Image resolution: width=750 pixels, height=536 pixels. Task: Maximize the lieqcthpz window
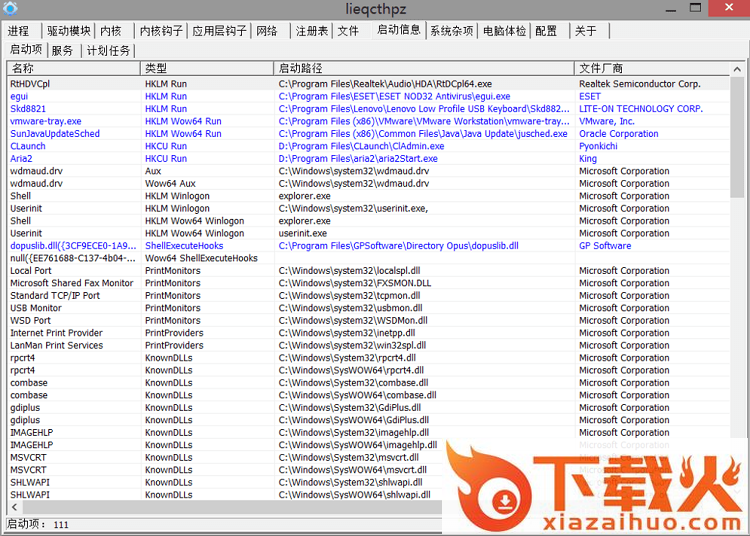(695, 8)
